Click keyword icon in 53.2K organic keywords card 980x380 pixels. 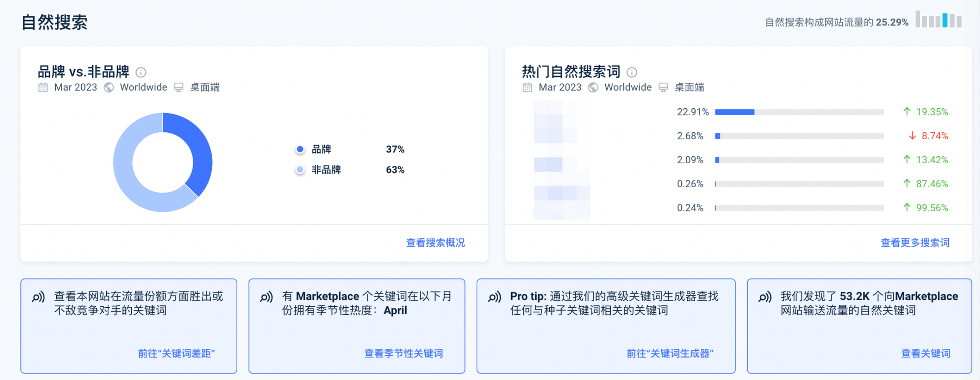(765, 297)
